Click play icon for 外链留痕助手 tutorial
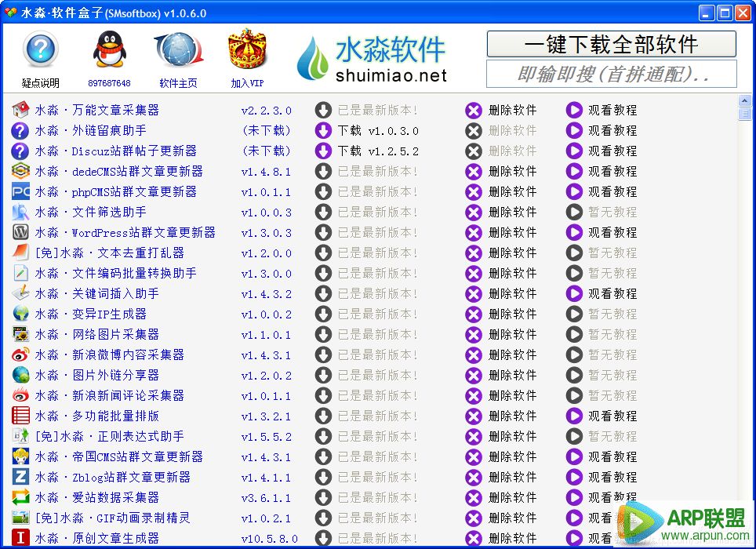 (x=574, y=131)
